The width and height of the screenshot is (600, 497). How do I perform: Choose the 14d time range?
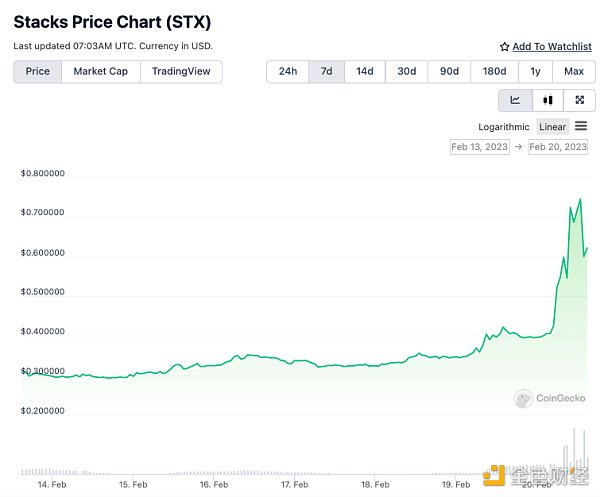(x=365, y=71)
